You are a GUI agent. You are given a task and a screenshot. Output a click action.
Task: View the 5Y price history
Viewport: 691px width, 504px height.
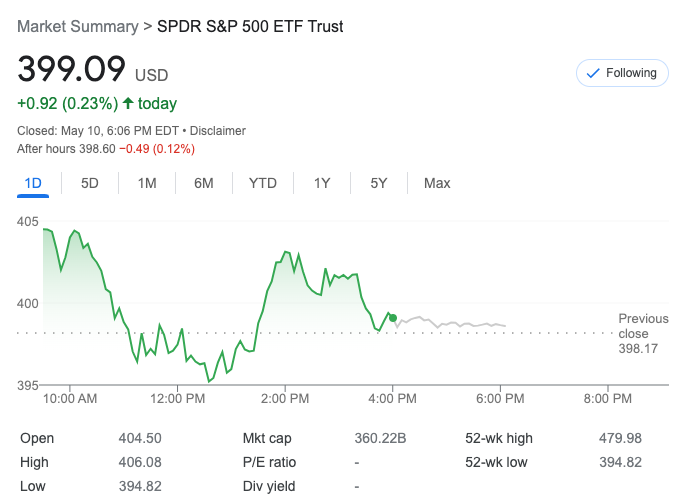coord(379,183)
